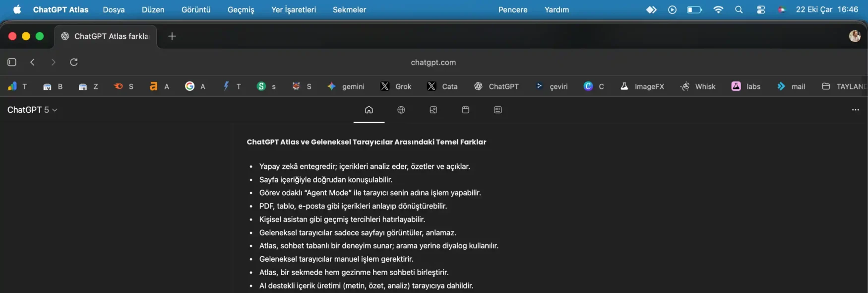Open the Yardım menu
Screen dimensions: 868x293
(557, 9)
